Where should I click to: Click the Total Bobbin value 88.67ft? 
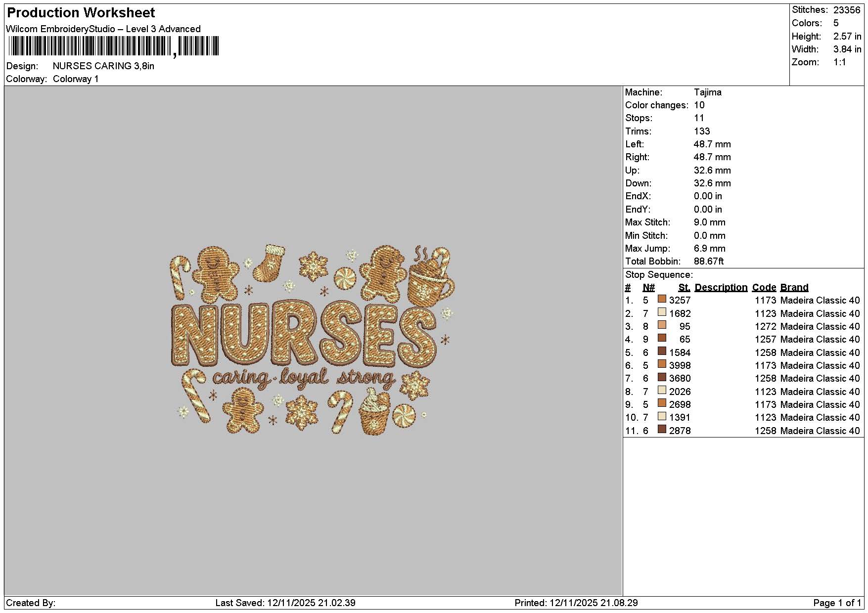click(x=709, y=262)
